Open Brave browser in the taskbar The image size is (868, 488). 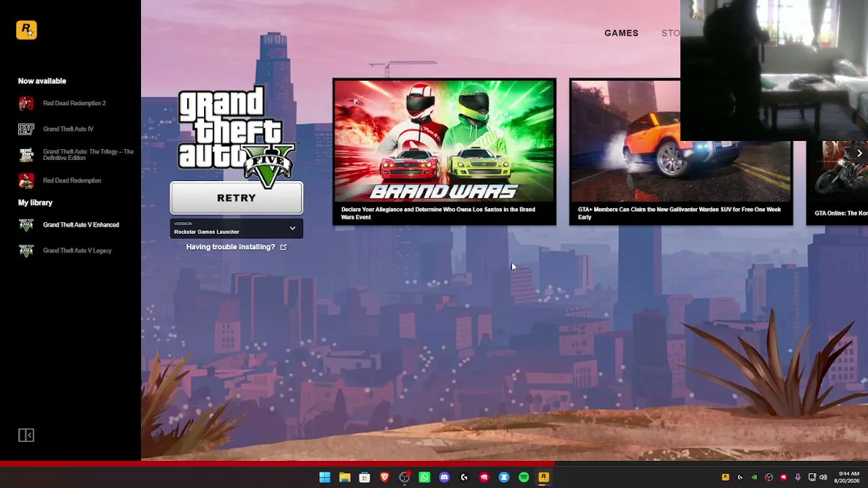[384, 477]
